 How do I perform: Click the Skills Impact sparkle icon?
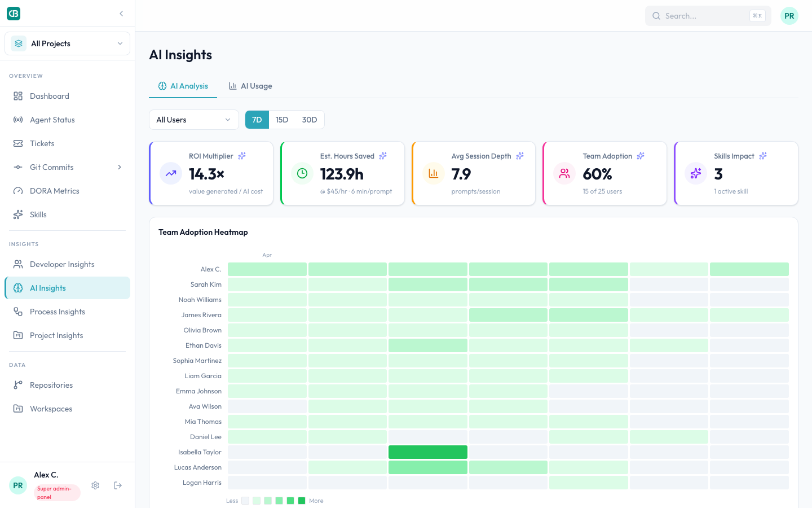pyautogui.click(x=763, y=156)
